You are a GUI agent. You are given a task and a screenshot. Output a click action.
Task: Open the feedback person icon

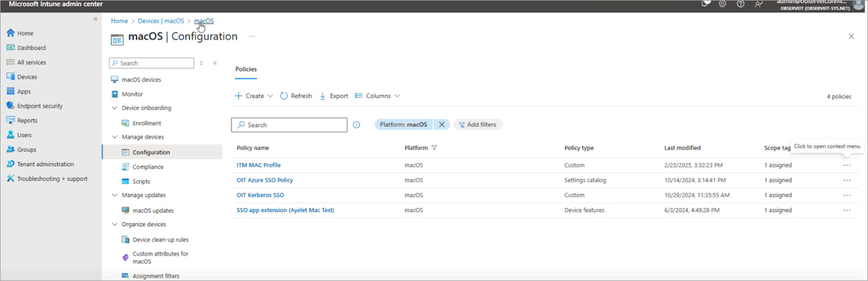coord(759,4)
